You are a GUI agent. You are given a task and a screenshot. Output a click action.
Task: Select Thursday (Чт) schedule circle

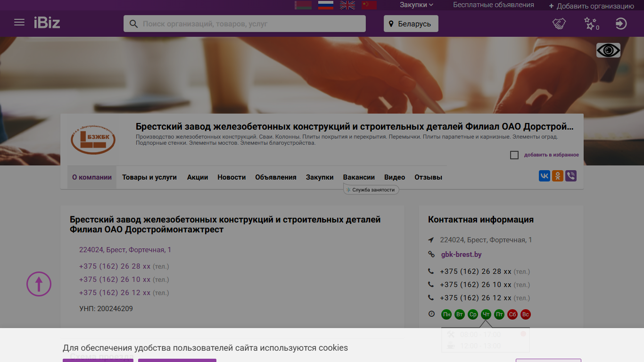point(486,314)
